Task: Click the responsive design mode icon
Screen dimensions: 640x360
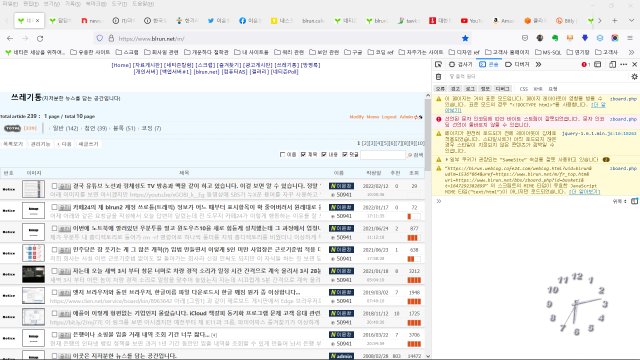Action: [612, 64]
